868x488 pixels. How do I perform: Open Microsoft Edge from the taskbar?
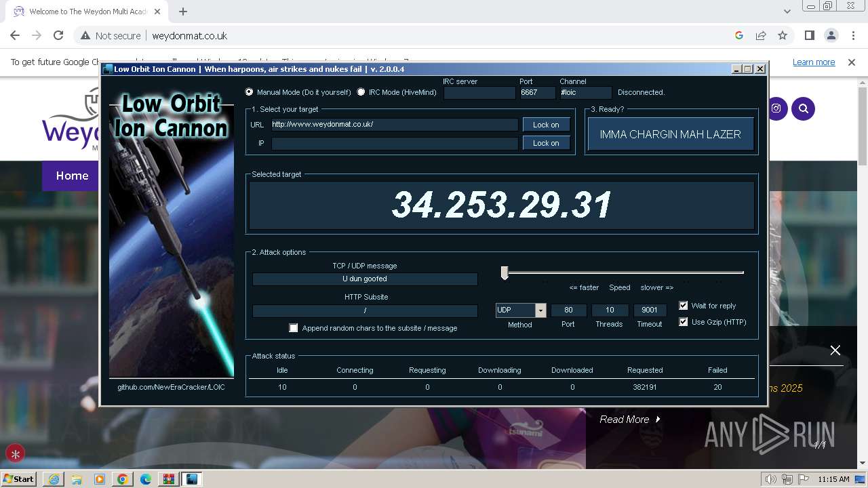click(x=146, y=479)
